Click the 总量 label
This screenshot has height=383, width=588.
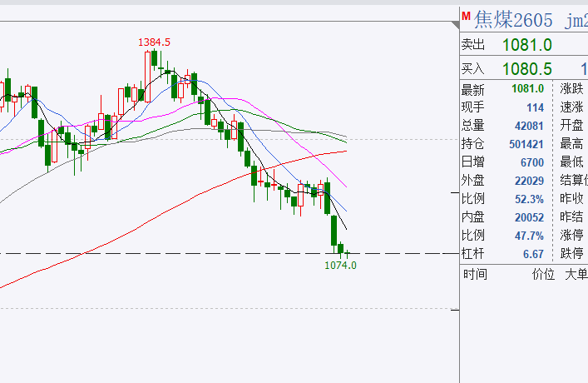[473, 126]
